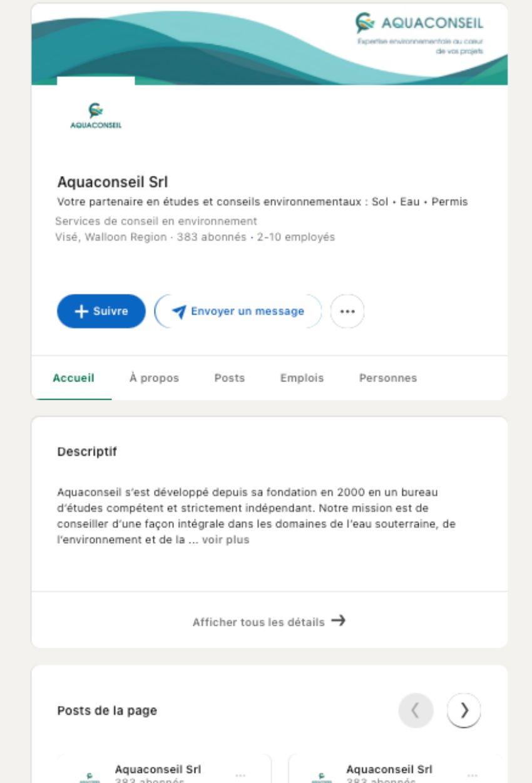The width and height of the screenshot is (532, 783).
Task: Click Afficher tous les détails link
Action: click(269, 621)
